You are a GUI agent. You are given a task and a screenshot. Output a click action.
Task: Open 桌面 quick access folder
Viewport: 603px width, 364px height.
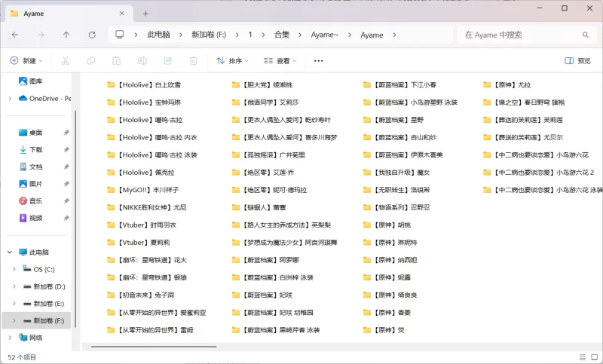[x=31, y=133]
